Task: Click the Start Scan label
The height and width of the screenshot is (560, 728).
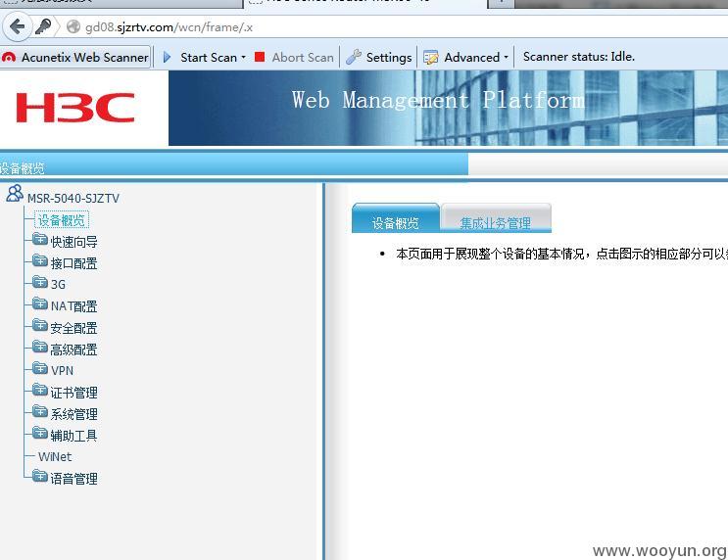Action: (209, 58)
